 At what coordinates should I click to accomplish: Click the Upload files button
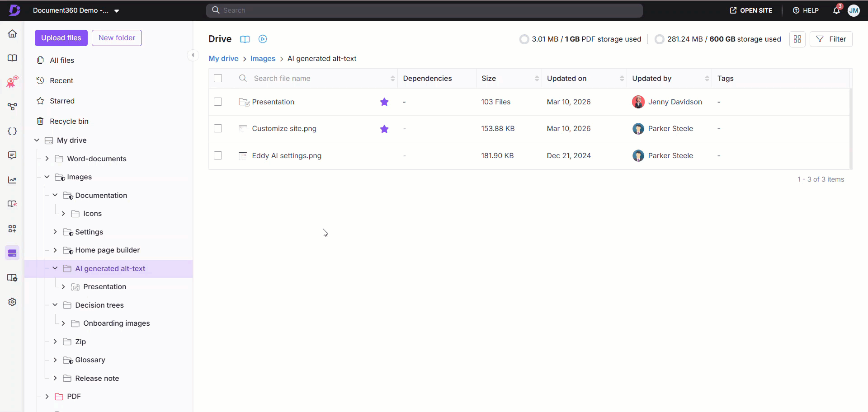click(61, 38)
